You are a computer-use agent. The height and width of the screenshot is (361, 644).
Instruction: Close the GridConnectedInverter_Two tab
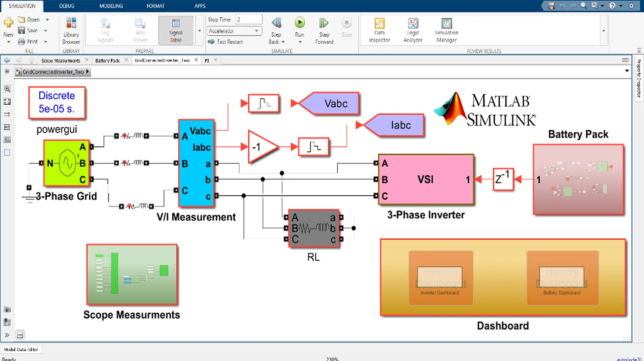pyautogui.click(x=196, y=60)
